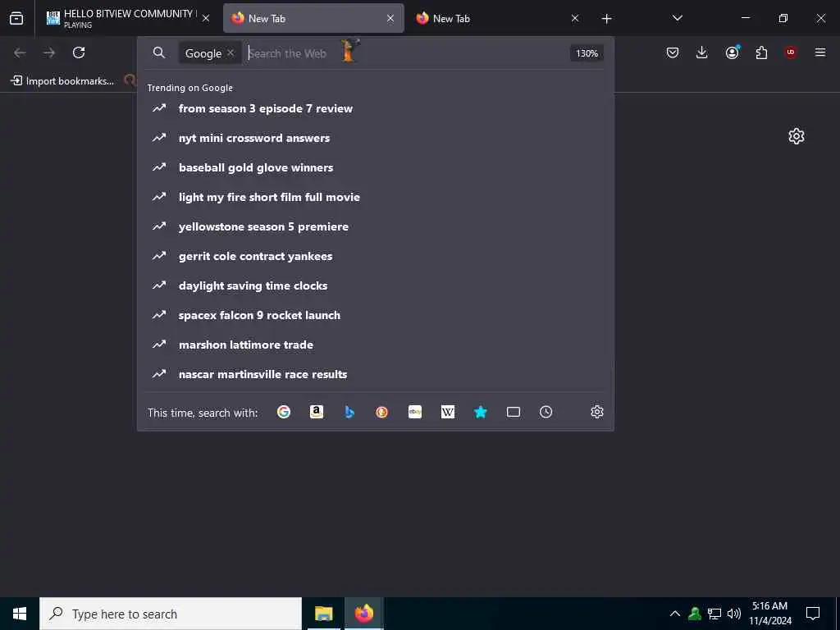
Task: Open the Windows Start menu
Action: (x=20, y=614)
